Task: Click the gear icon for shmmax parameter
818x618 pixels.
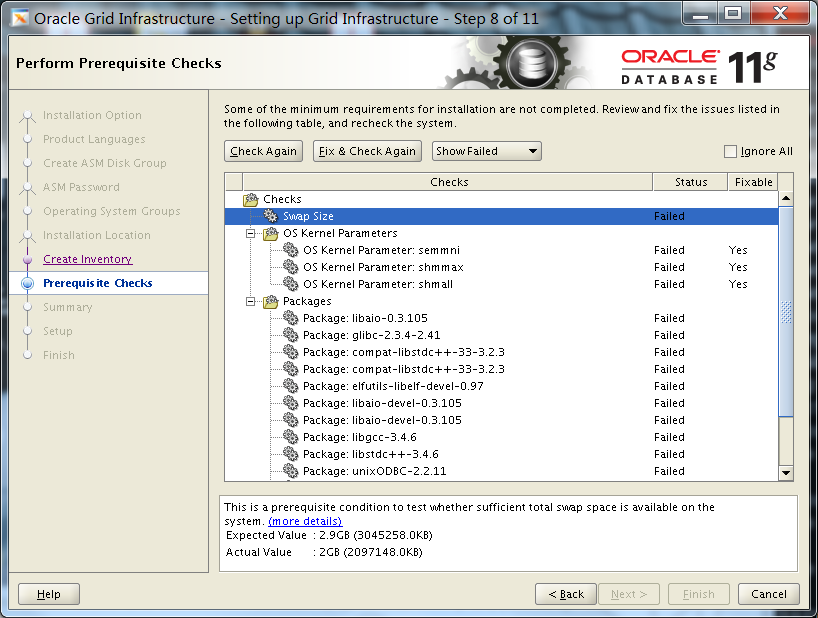Action: (291, 267)
